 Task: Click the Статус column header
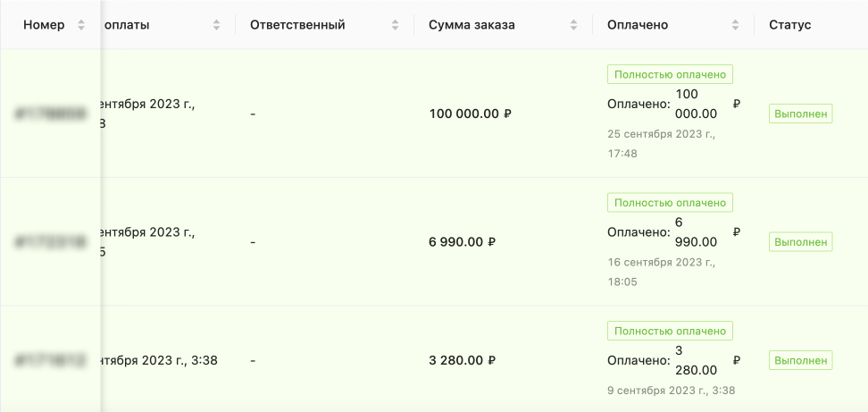pyautogui.click(x=789, y=25)
